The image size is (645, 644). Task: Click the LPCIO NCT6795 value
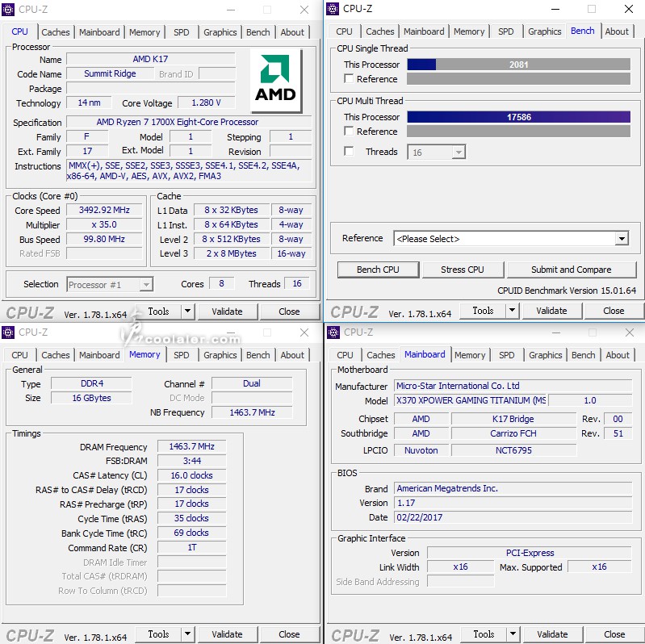513,450
